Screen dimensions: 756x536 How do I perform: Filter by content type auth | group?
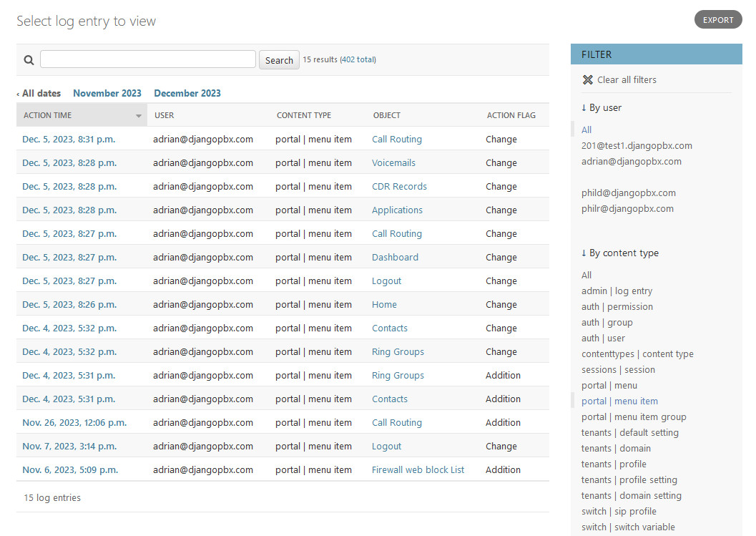point(607,323)
